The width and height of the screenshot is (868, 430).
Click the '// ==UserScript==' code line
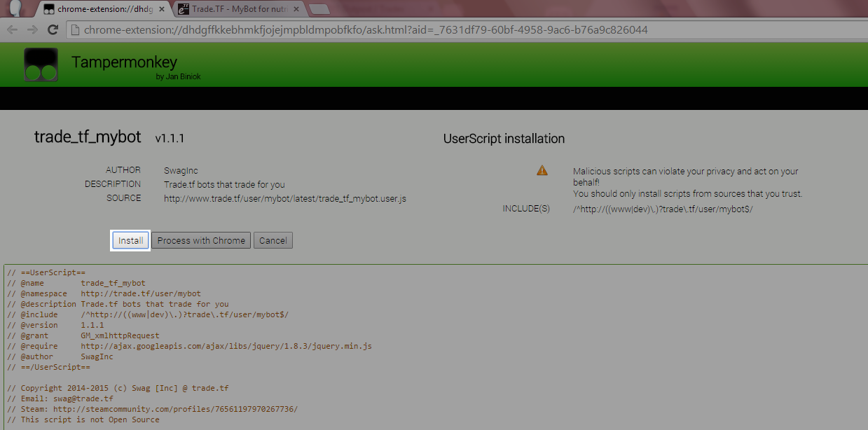click(x=46, y=273)
